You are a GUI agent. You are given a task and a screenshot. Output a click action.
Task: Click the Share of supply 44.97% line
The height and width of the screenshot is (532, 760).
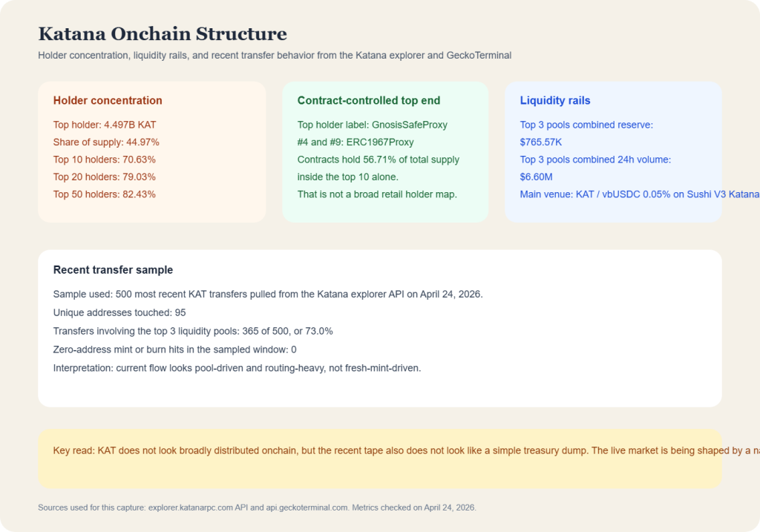106,142
